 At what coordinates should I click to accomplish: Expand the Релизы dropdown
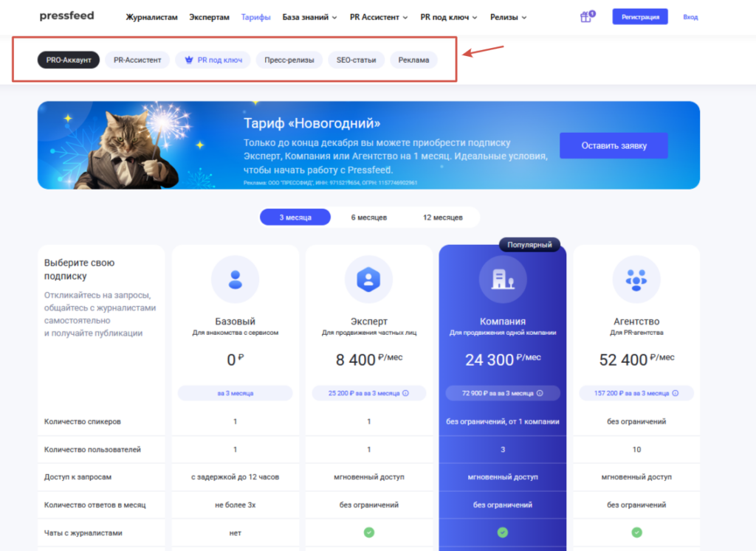pos(508,18)
